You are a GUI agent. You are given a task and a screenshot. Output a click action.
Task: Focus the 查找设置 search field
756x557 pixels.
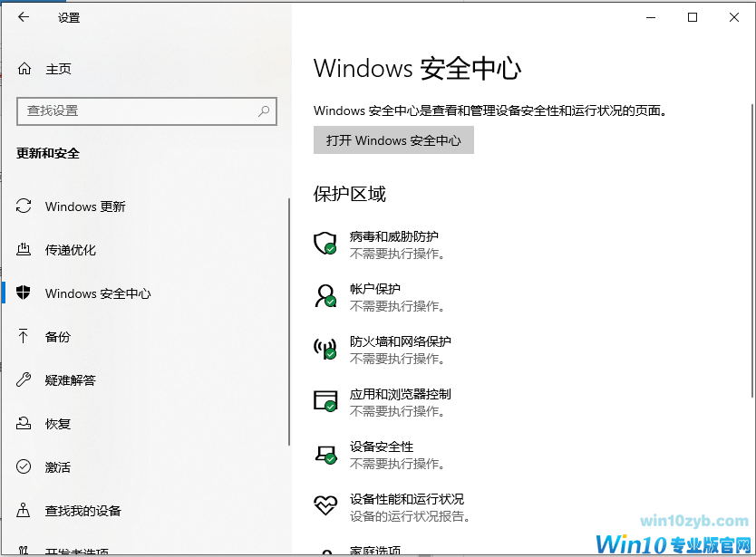point(147,111)
